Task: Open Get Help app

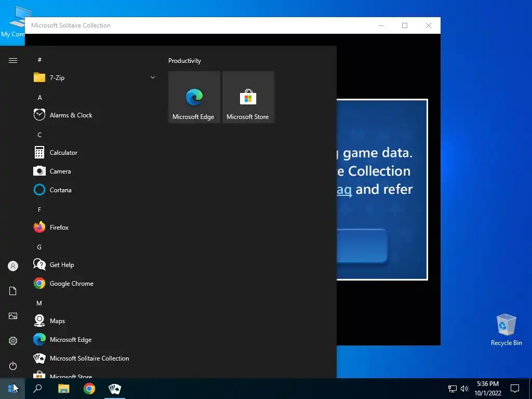Action: [x=95, y=264]
